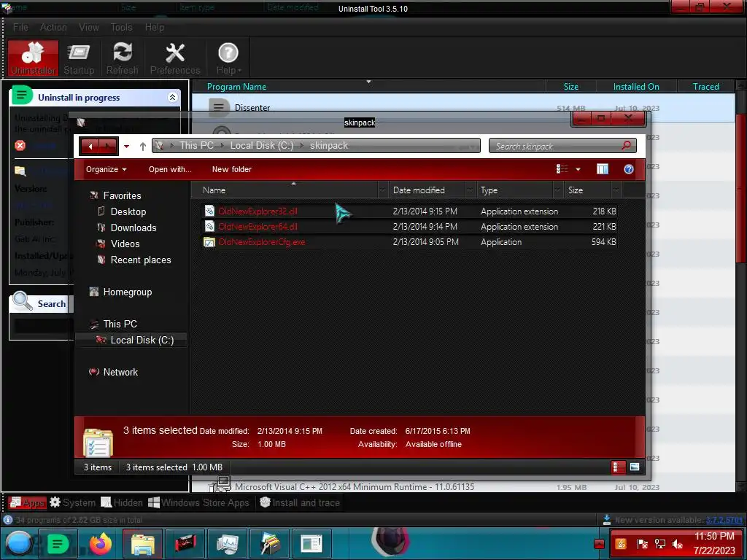
Task: Open explorer help question mark
Action: coord(629,169)
